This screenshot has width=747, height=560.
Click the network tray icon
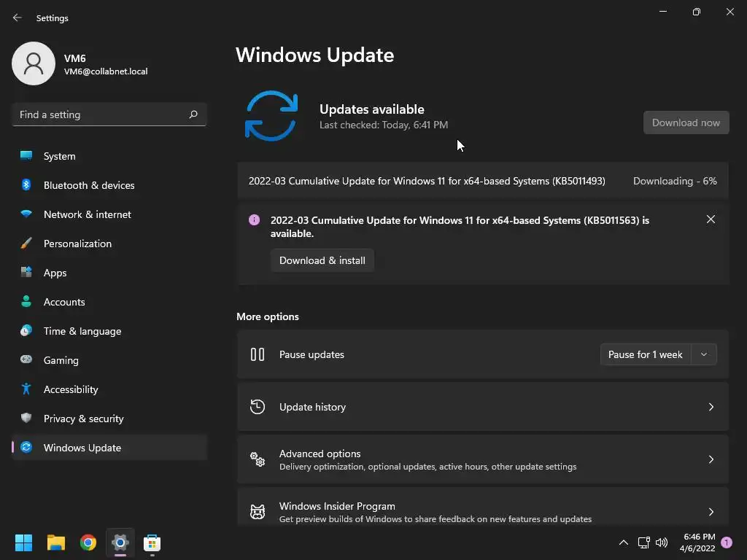[643, 542]
